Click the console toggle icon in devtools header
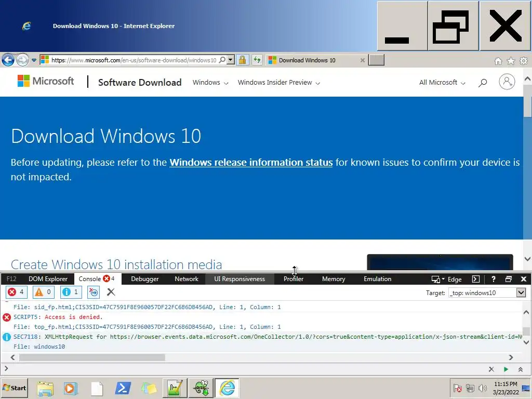 [476, 279]
